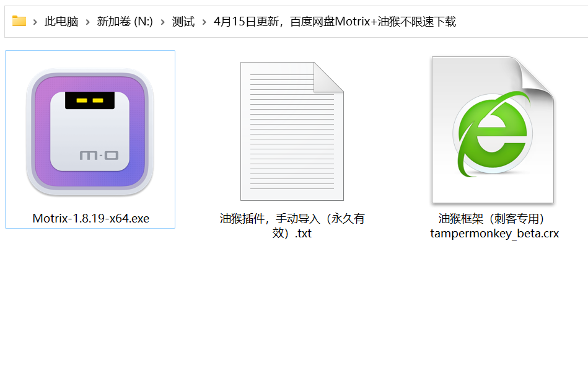
Task: Select the Motrix purple app icon
Action: 90,132
